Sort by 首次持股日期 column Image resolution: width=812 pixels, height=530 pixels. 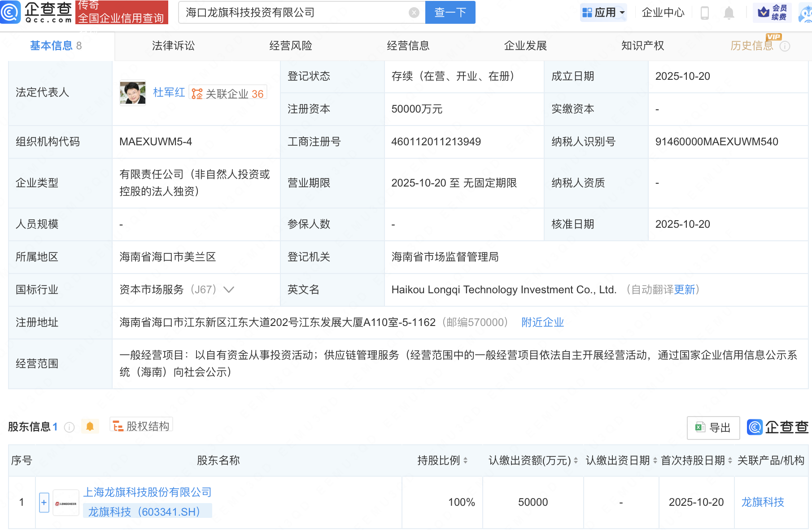[x=730, y=460]
